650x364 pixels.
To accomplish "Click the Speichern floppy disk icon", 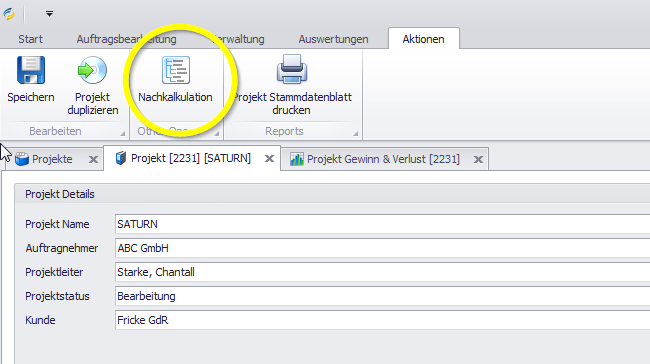I will [31, 70].
